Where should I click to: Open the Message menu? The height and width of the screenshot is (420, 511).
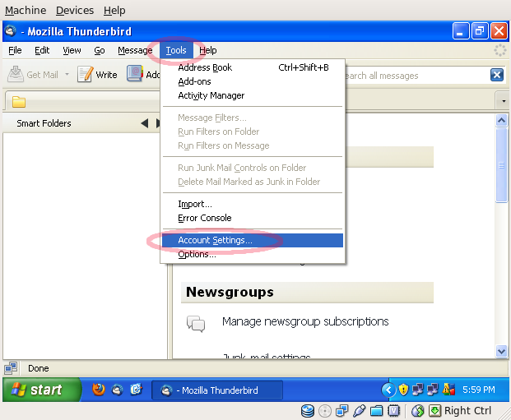tap(135, 50)
